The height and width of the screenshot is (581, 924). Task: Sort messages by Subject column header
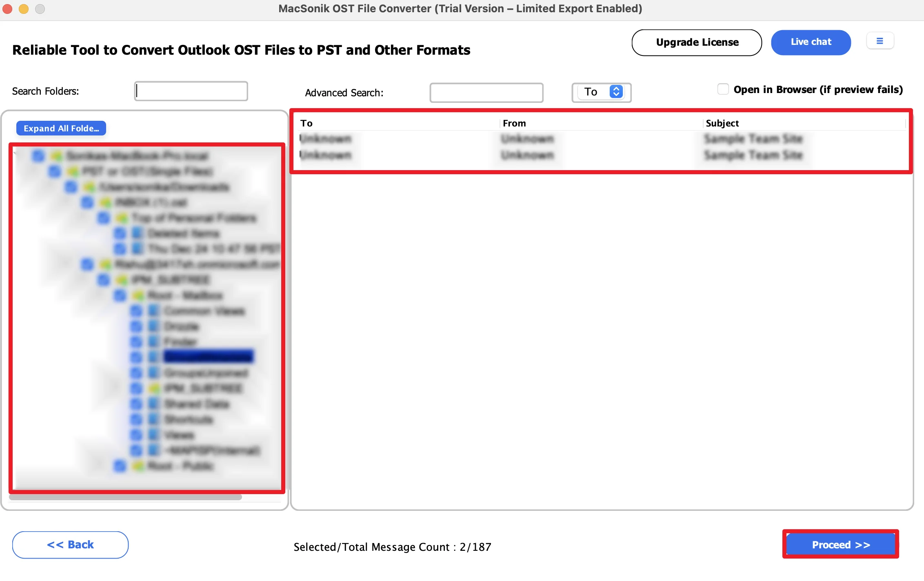point(722,123)
